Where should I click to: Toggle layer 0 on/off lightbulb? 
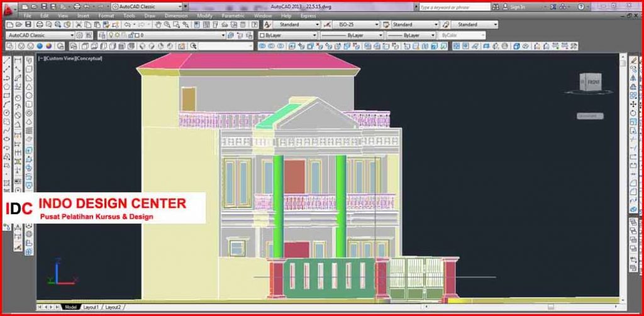[111, 35]
